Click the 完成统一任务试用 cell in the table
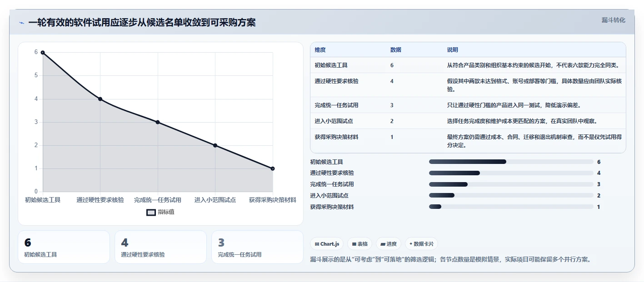The width and height of the screenshot is (644, 282). pyautogui.click(x=336, y=105)
